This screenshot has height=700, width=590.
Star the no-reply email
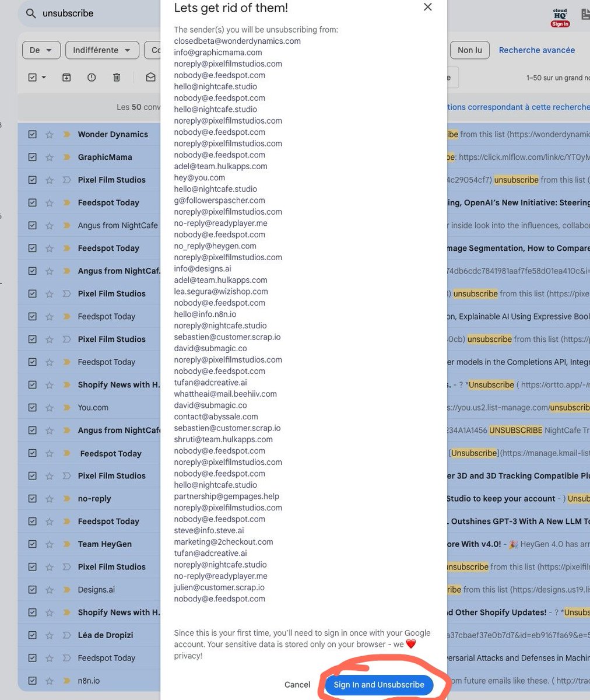tap(50, 498)
